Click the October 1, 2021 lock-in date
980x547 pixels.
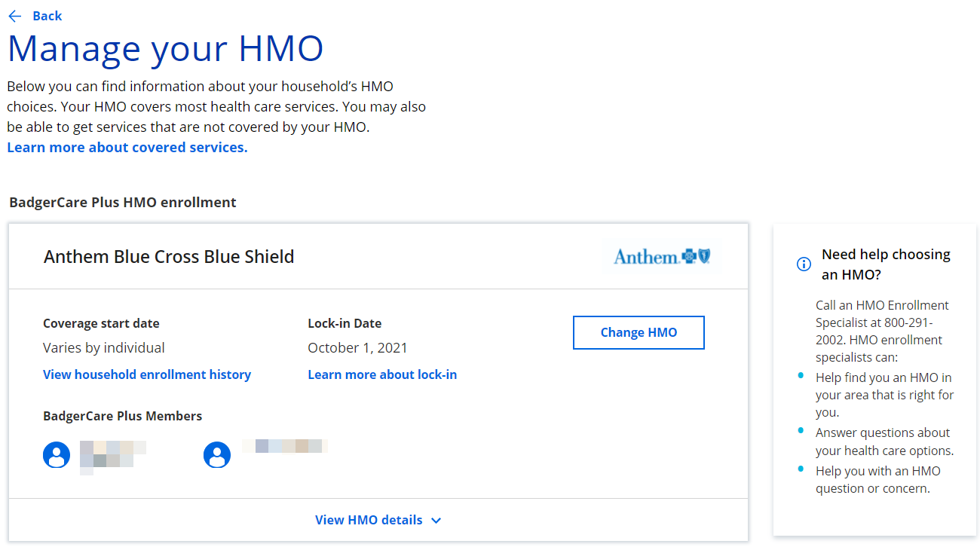point(357,348)
